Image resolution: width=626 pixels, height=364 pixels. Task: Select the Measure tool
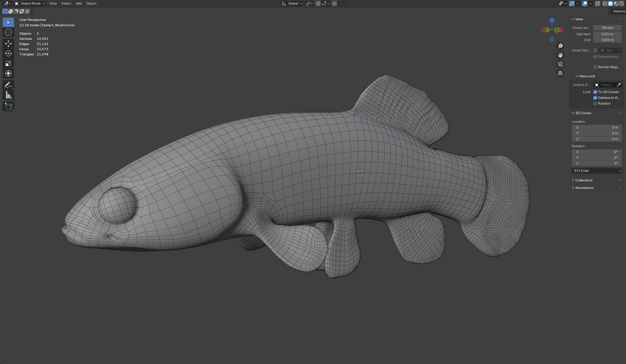(8, 95)
